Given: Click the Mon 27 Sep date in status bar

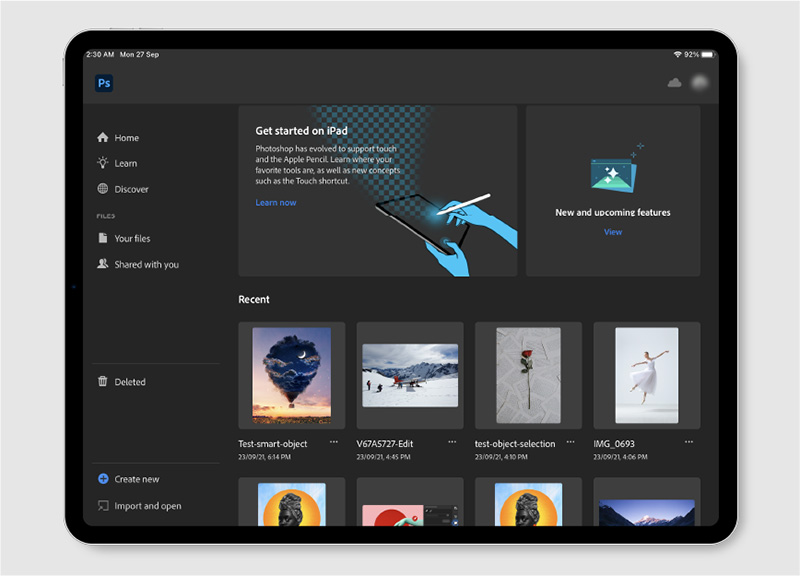Looking at the screenshot, I should click(139, 54).
